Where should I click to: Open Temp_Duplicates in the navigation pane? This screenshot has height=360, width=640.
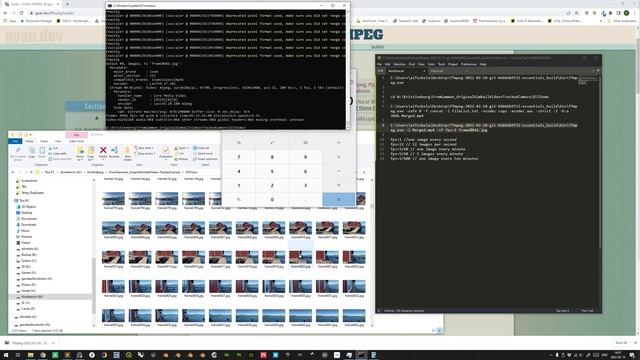(x=32, y=193)
